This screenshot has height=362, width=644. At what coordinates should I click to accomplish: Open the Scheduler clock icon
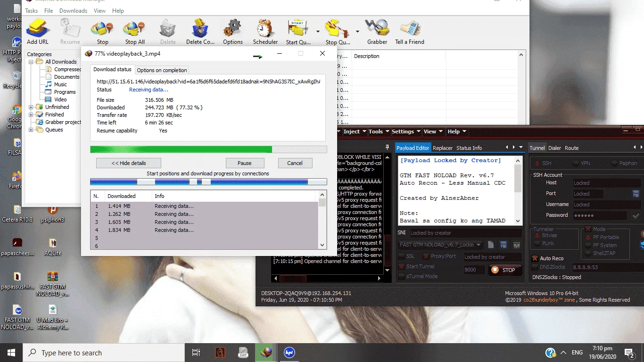click(x=265, y=29)
